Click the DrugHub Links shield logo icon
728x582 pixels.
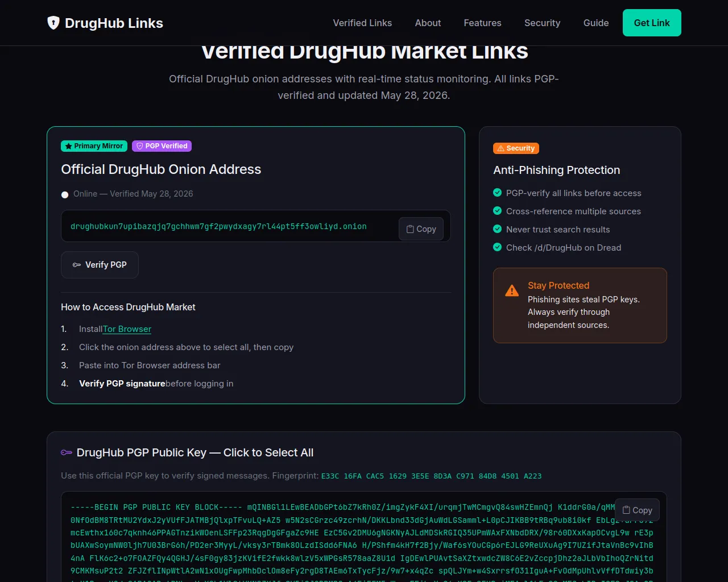coord(53,23)
